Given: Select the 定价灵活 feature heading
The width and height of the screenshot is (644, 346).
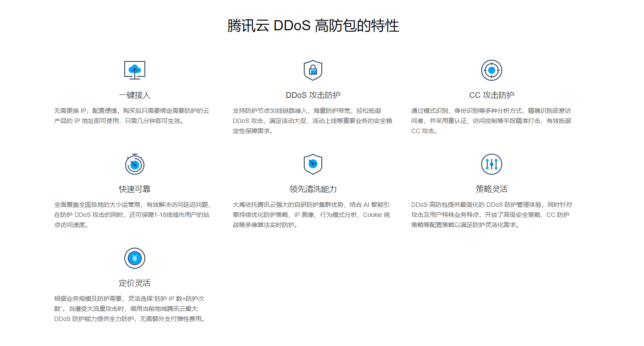Looking at the screenshot, I should point(135,283).
